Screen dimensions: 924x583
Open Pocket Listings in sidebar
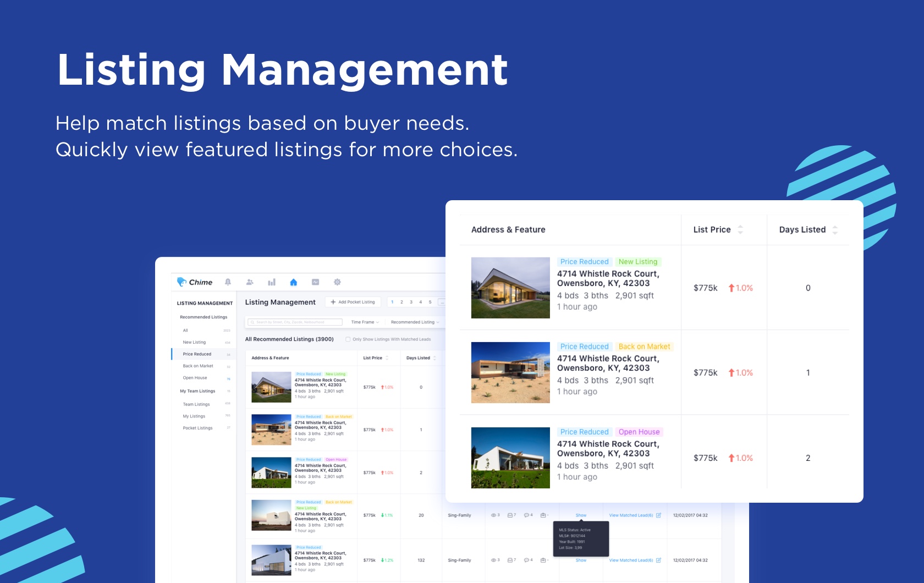(x=197, y=428)
